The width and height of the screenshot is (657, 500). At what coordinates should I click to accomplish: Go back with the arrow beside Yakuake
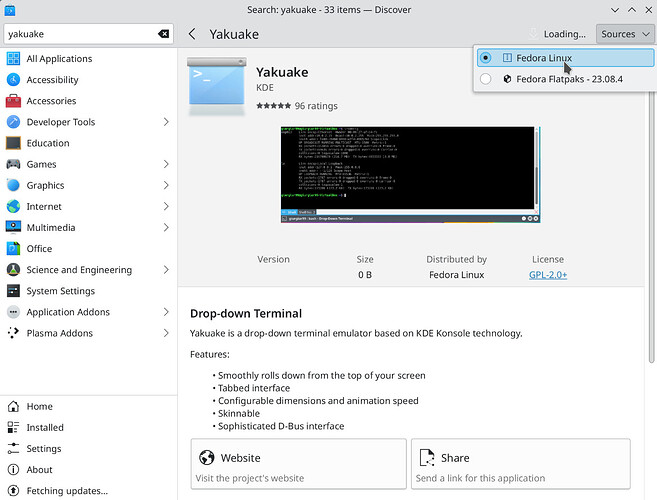click(x=192, y=34)
